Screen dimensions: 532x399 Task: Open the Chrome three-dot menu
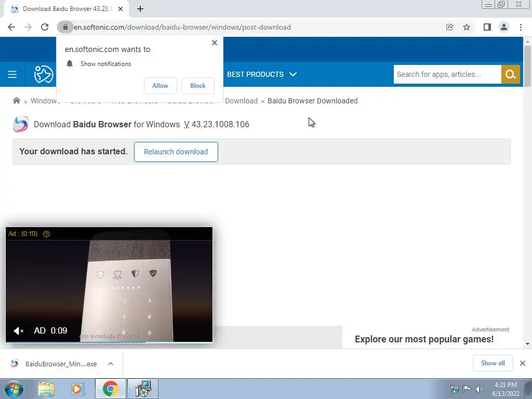tap(521, 27)
